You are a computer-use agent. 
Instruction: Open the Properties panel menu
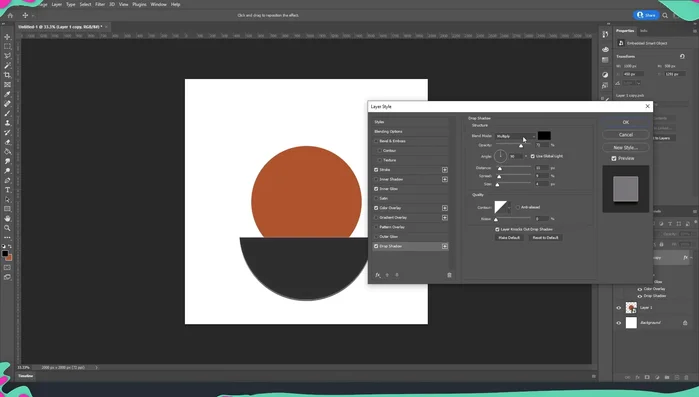695,31
